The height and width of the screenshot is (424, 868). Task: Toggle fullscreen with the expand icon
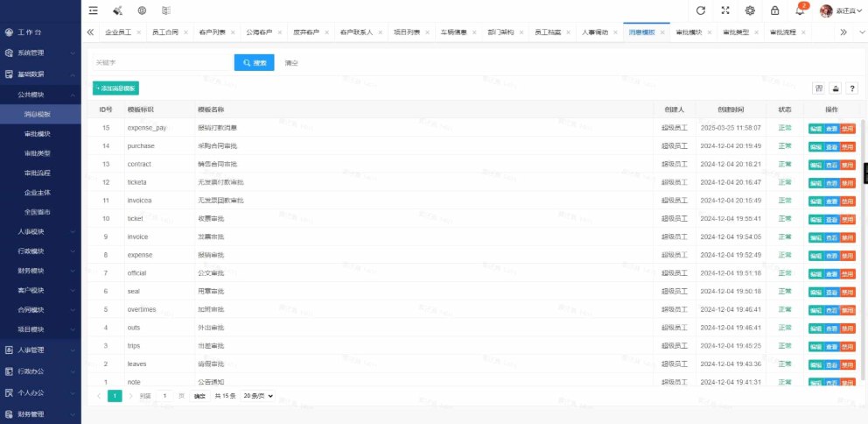(x=725, y=11)
